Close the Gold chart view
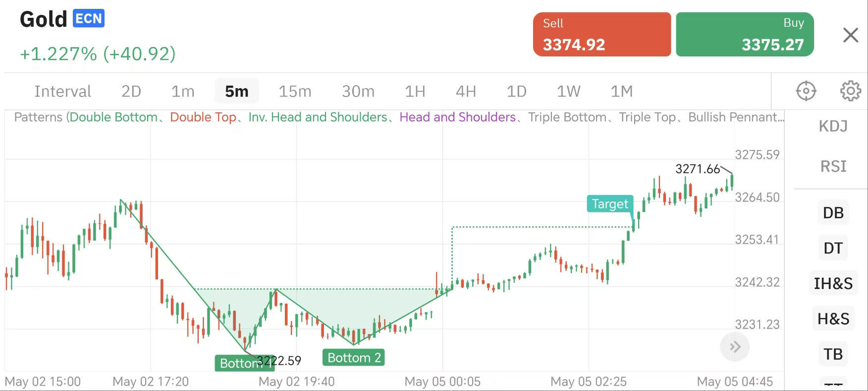This screenshot has height=391, width=868. [x=851, y=35]
